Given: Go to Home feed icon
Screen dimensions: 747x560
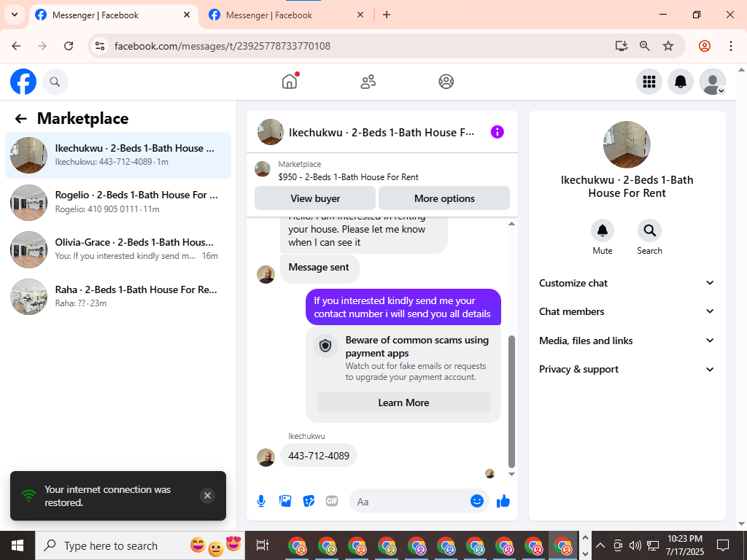Looking at the screenshot, I should (x=289, y=82).
